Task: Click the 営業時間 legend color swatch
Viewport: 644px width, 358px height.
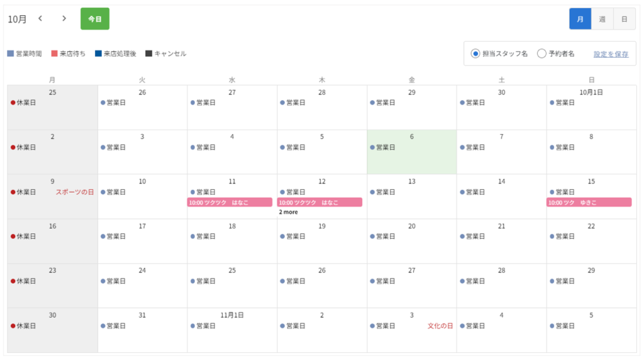Action: (11, 53)
